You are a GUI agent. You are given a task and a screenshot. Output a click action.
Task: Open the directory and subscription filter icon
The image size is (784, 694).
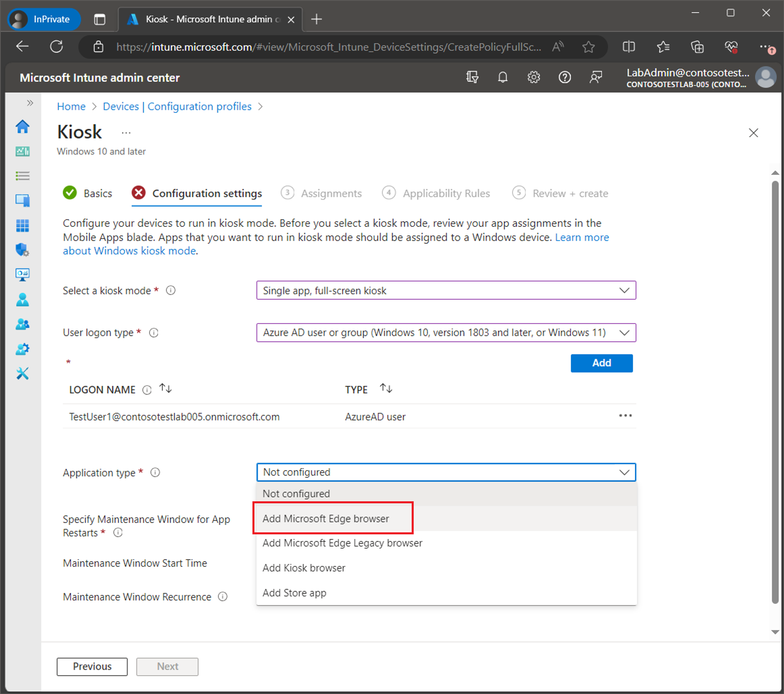tap(472, 77)
